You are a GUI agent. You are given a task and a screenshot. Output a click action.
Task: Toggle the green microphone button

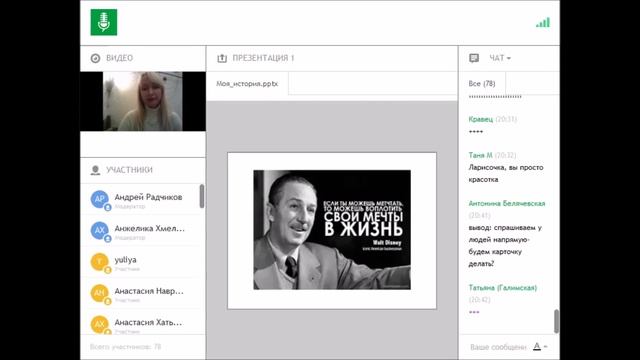click(104, 22)
